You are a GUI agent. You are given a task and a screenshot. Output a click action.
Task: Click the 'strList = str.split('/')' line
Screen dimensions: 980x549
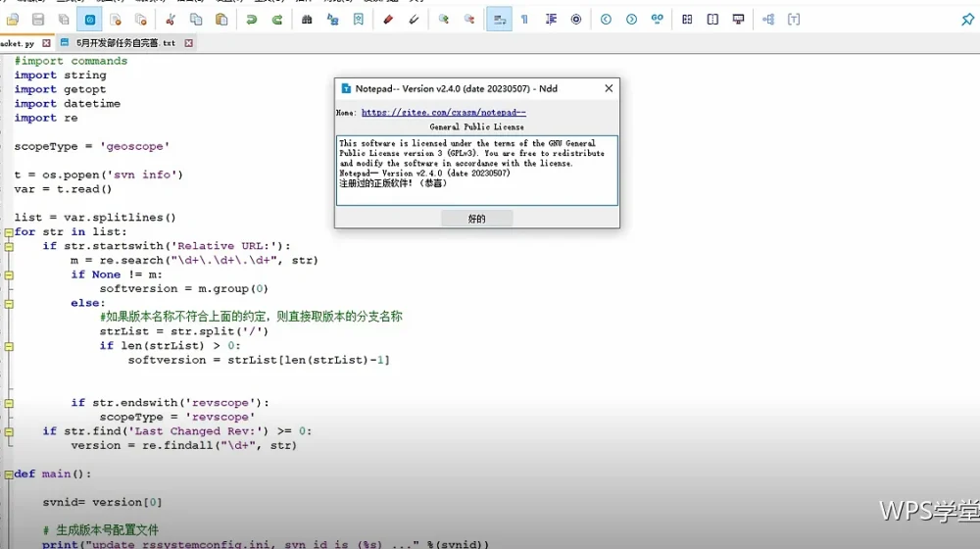point(184,331)
